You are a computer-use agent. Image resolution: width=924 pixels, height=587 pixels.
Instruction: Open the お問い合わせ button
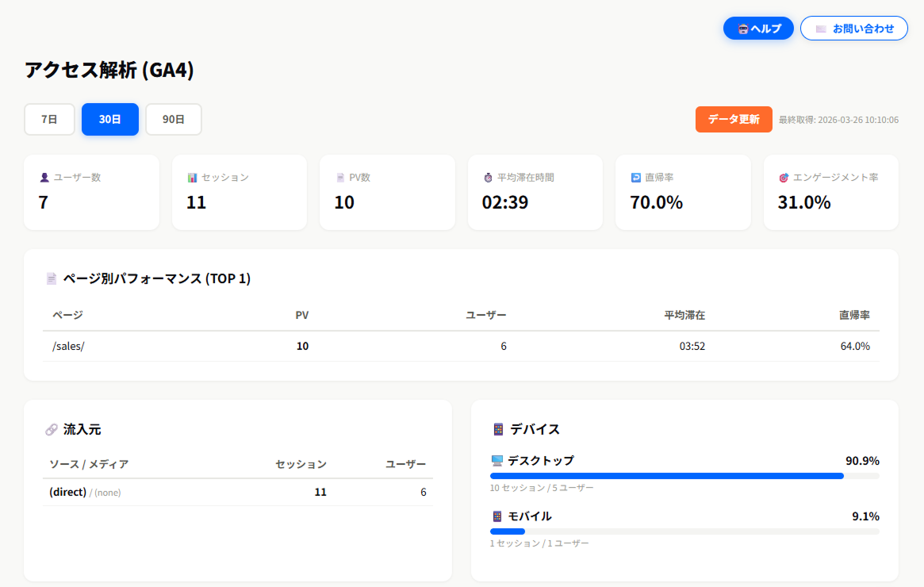(x=853, y=29)
